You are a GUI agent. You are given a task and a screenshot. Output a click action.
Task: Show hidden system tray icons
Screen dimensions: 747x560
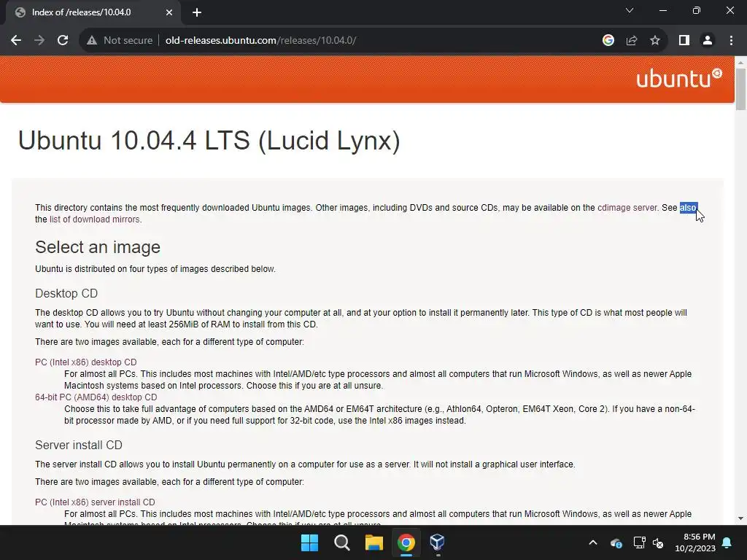pyautogui.click(x=593, y=542)
